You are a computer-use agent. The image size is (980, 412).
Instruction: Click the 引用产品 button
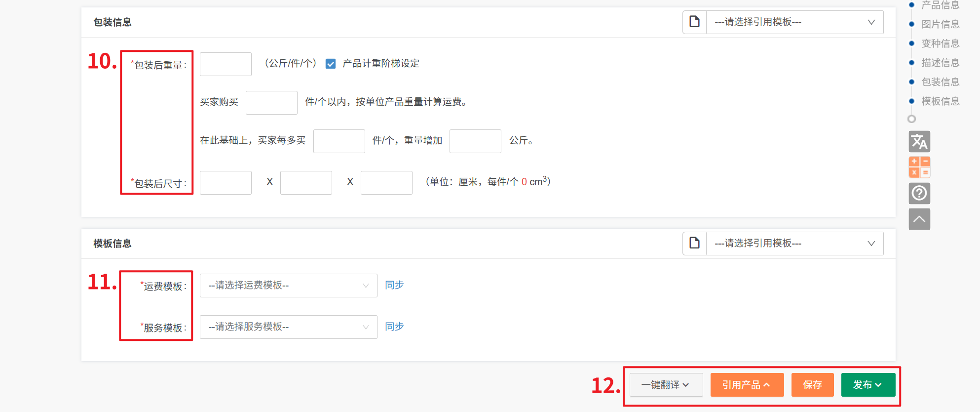click(747, 385)
